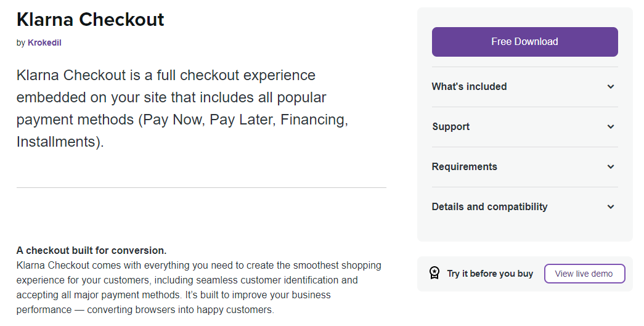The height and width of the screenshot is (326, 644).
Task: Open the Krokedil author link
Action: pyautogui.click(x=44, y=43)
